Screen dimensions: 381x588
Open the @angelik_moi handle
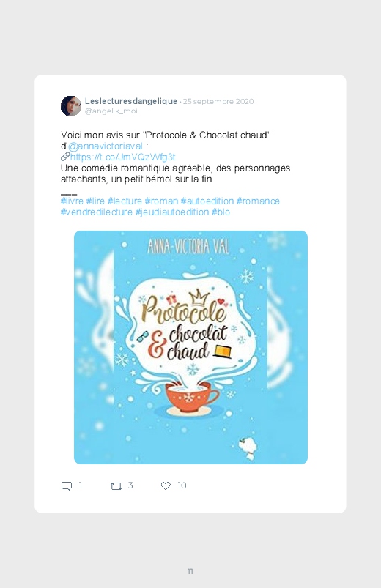pyautogui.click(x=111, y=111)
